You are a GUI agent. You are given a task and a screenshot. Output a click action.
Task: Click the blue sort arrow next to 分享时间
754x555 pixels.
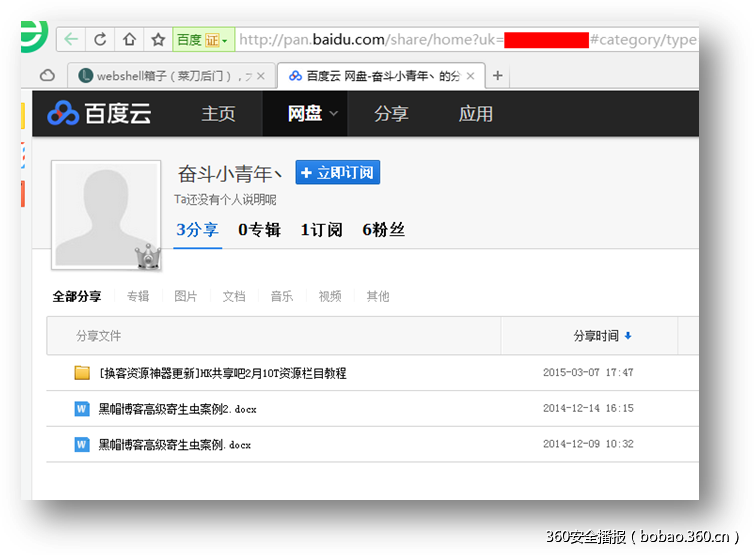[628, 336]
